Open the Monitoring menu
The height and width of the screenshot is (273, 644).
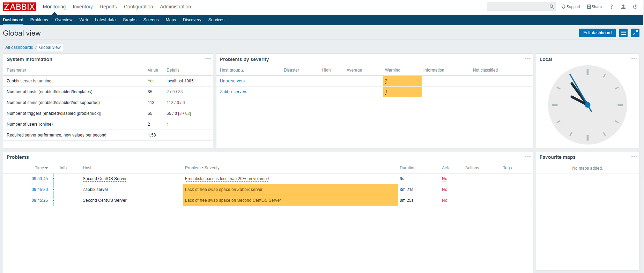coord(54,7)
